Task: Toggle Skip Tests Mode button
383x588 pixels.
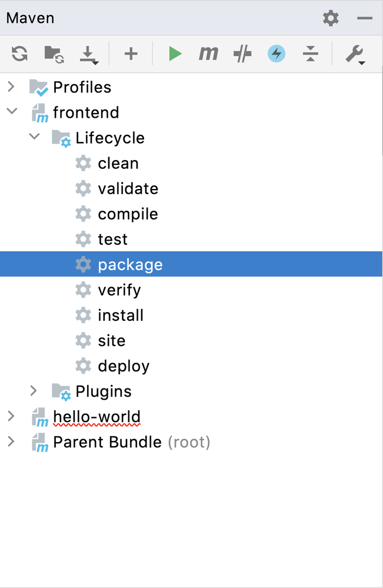Action: (x=276, y=54)
